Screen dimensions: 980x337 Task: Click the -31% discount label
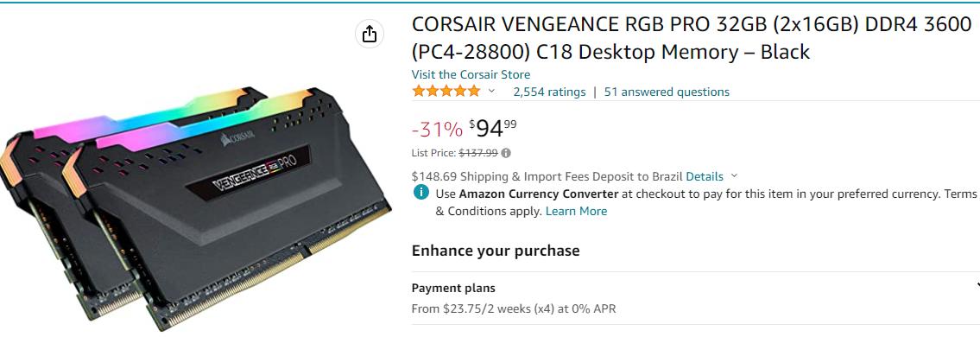(437, 130)
